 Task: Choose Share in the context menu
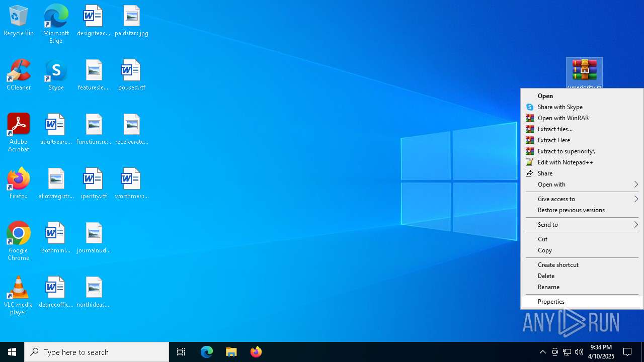582,173
